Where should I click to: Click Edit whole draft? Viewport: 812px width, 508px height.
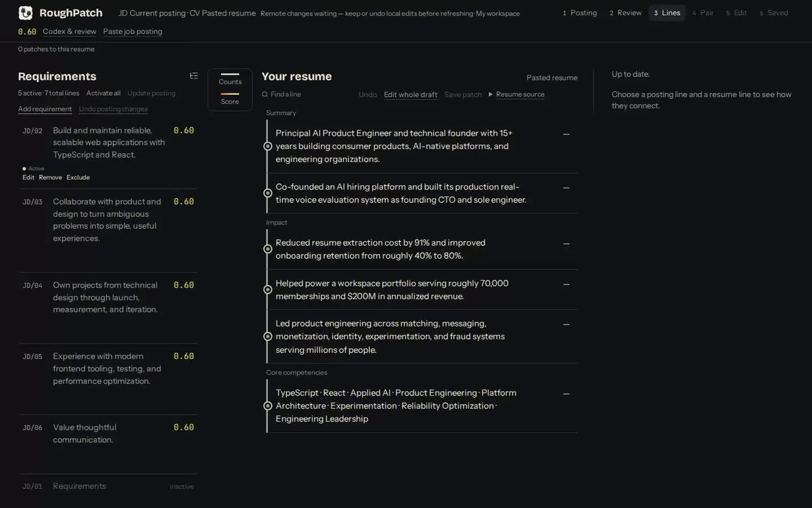[411, 95]
